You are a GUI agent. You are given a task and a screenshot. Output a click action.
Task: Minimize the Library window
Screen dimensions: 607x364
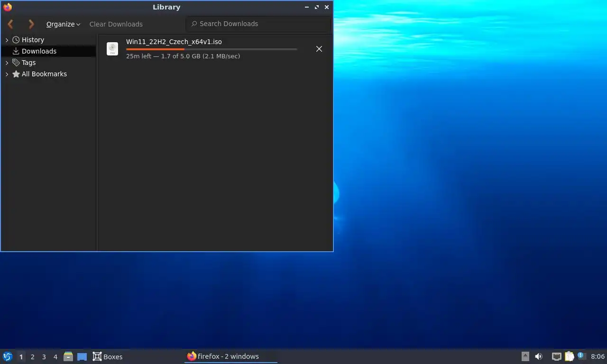(x=307, y=7)
